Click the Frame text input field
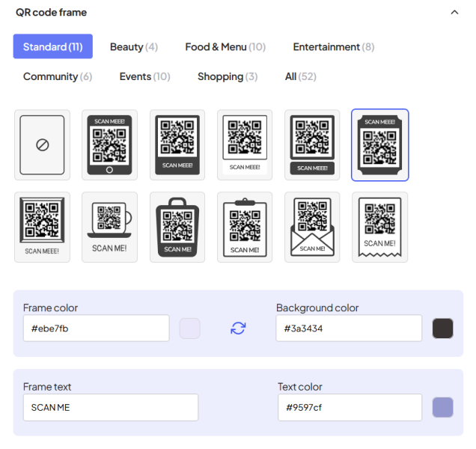476x449 pixels. [x=111, y=407]
